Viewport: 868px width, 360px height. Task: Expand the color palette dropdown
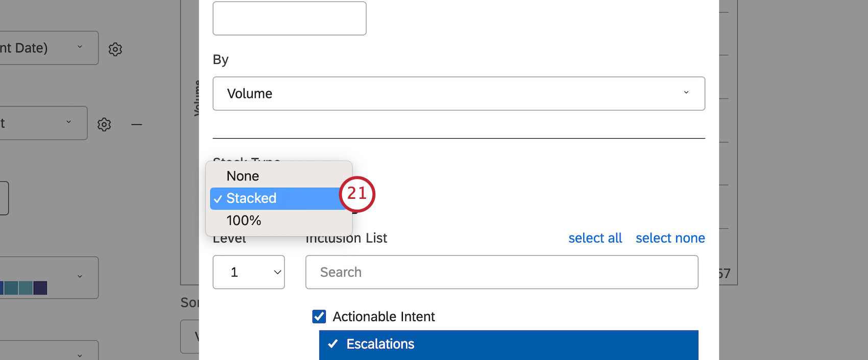(x=49, y=277)
